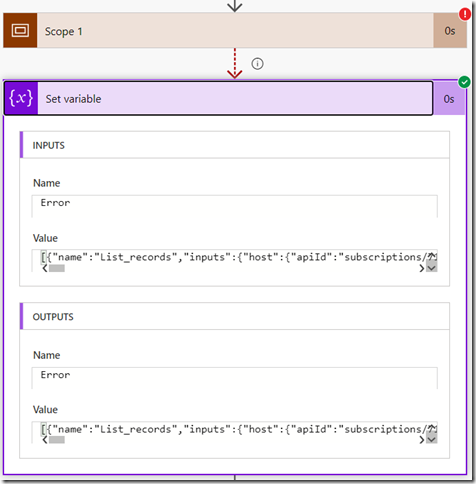Click the Set variable curly-brace icon

click(x=21, y=99)
